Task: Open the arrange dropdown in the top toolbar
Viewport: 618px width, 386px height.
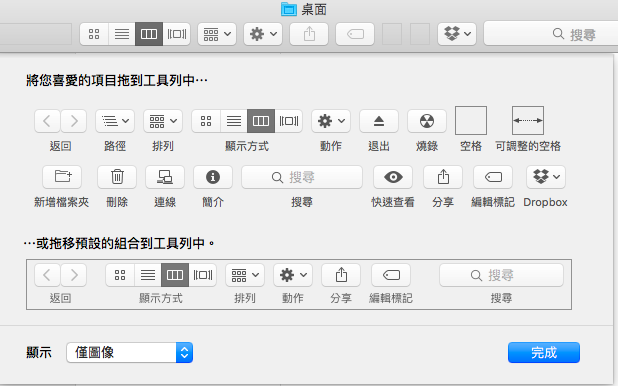Action: (x=217, y=34)
